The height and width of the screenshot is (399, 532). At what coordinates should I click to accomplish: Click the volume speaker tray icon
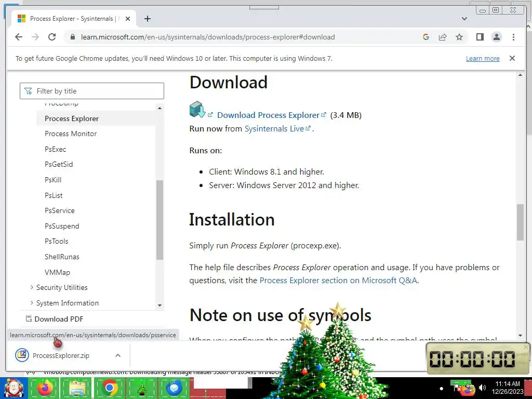coord(482,388)
